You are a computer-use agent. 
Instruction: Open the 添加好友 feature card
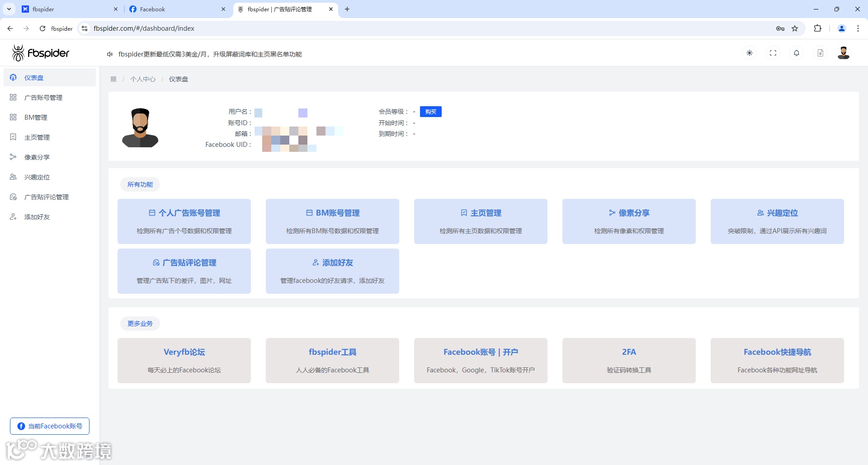pyautogui.click(x=332, y=271)
